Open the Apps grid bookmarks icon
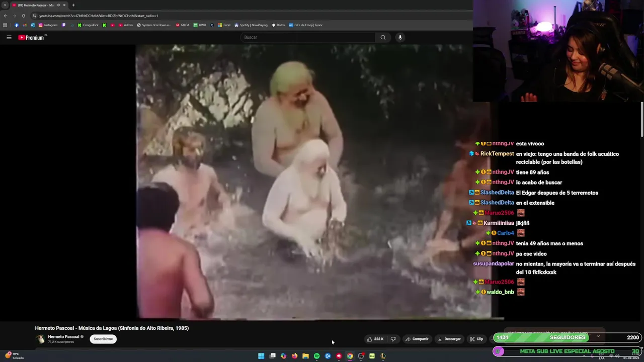 click(x=5, y=25)
